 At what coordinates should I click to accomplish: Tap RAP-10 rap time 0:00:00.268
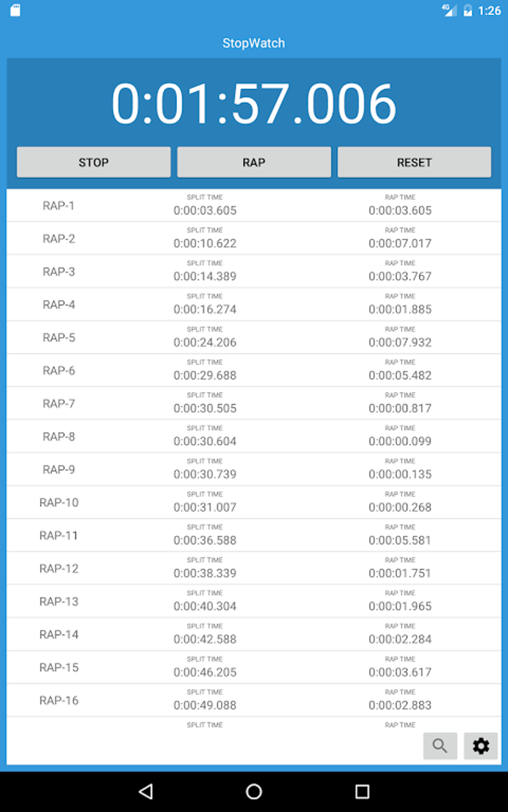point(400,507)
